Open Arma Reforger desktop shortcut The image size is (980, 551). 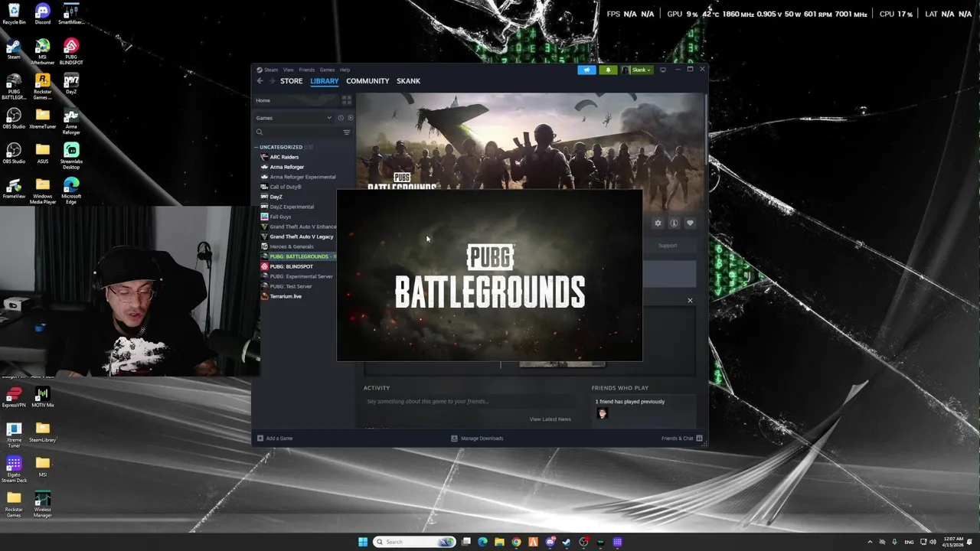71,121
